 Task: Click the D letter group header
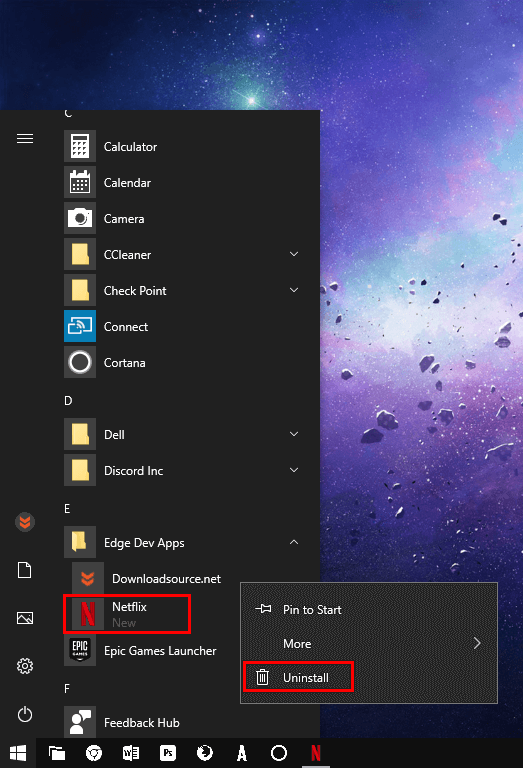coord(68,401)
